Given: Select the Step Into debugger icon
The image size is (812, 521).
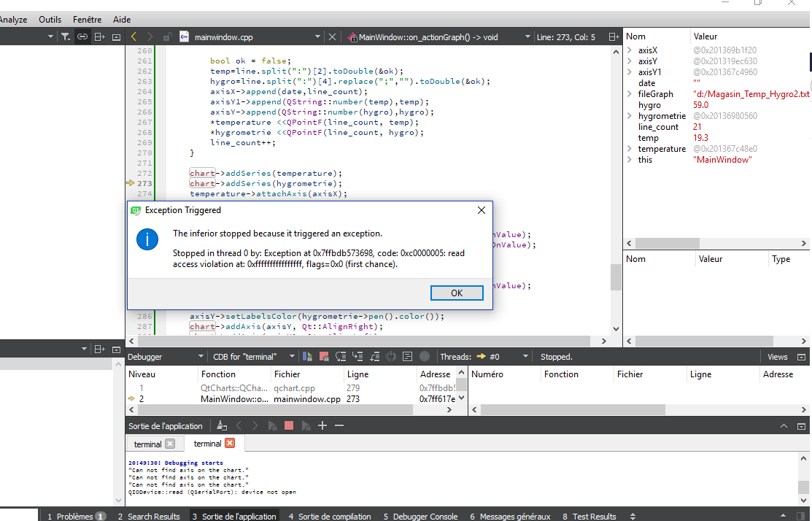Looking at the screenshot, I should tap(357, 356).
